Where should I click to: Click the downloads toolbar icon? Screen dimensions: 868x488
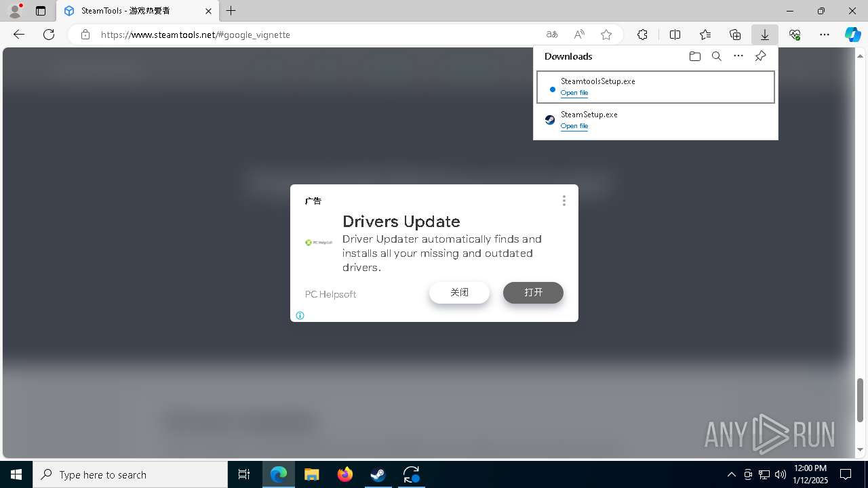[x=765, y=35]
